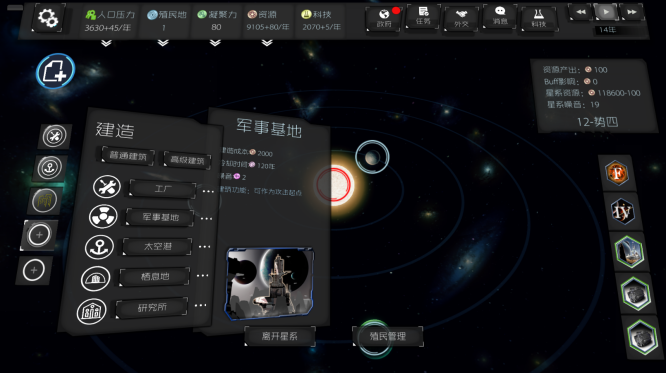The width and height of the screenshot is (667, 373).
Task: Click the new save file icon
Action: (x=55, y=71)
